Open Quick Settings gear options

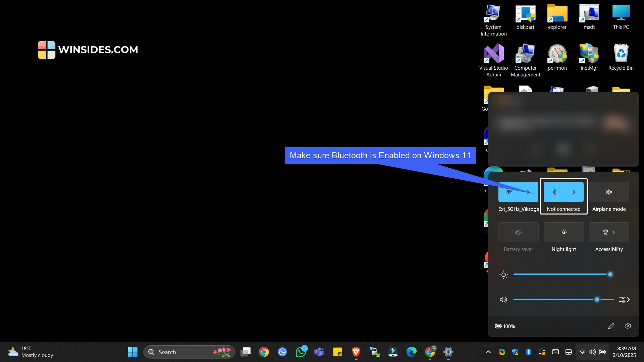[x=629, y=326]
